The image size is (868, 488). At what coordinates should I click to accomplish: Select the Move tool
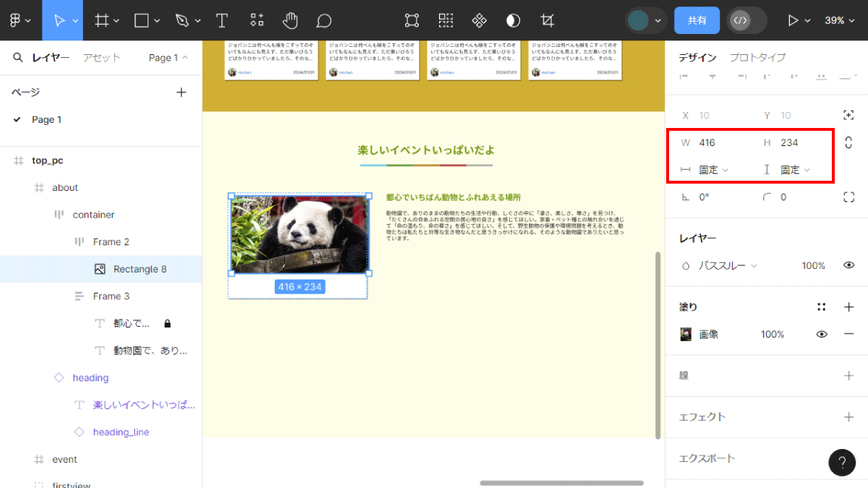coord(59,20)
